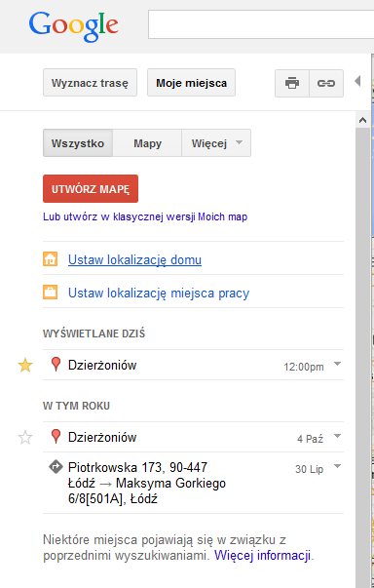Expand the Więcej dropdown
Viewport: 374px width, 588px height.
216,143
